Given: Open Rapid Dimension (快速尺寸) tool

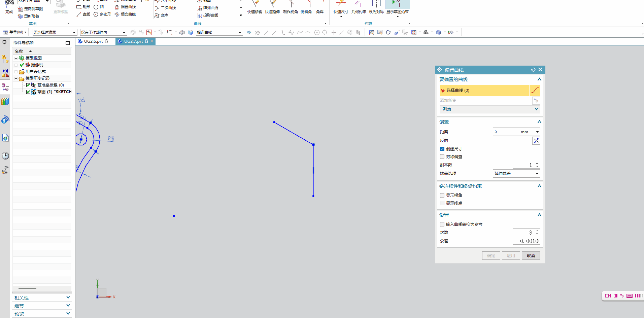Looking at the screenshot, I should point(341,7).
